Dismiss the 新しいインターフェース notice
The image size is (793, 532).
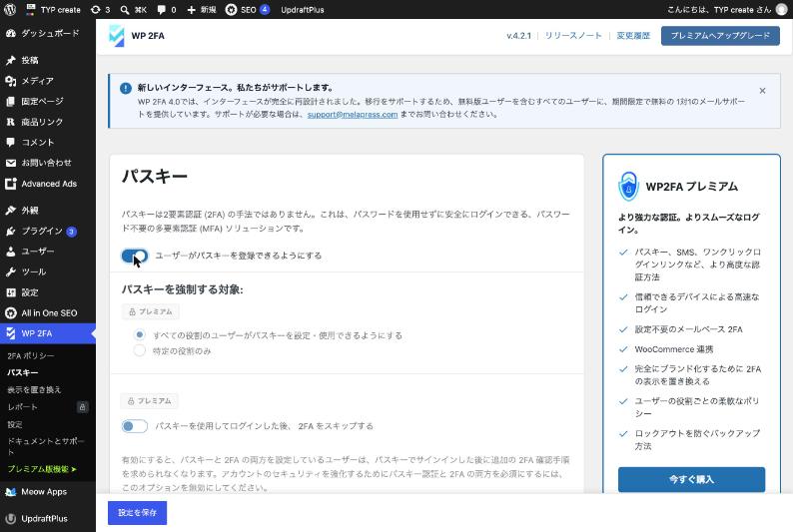[762, 91]
